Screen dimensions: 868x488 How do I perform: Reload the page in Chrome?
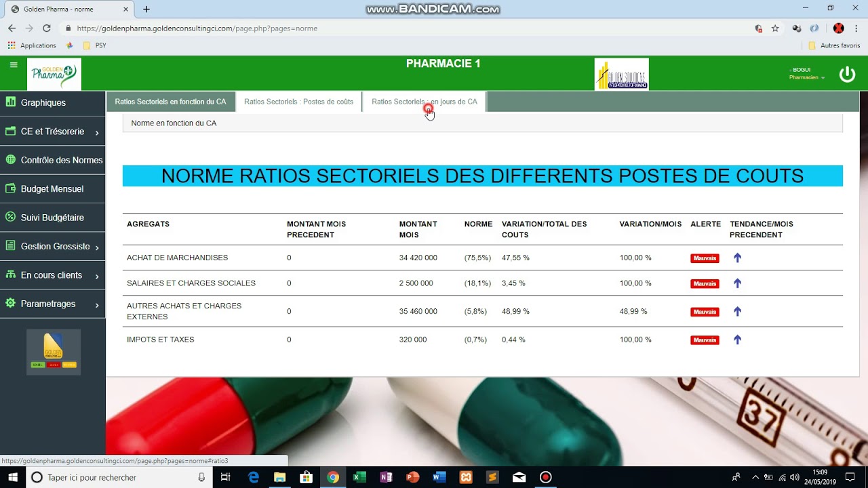point(47,28)
